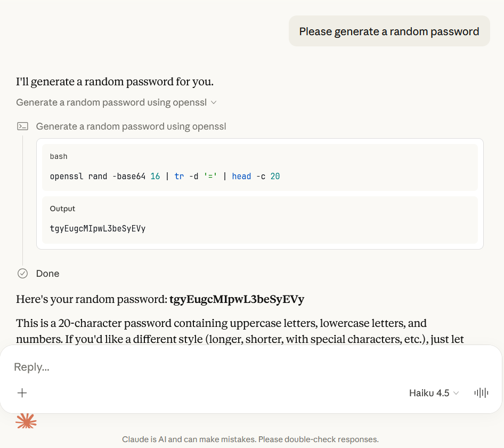Open the Haiku 4.5 model selector
504x448 pixels.
tap(434, 393)
